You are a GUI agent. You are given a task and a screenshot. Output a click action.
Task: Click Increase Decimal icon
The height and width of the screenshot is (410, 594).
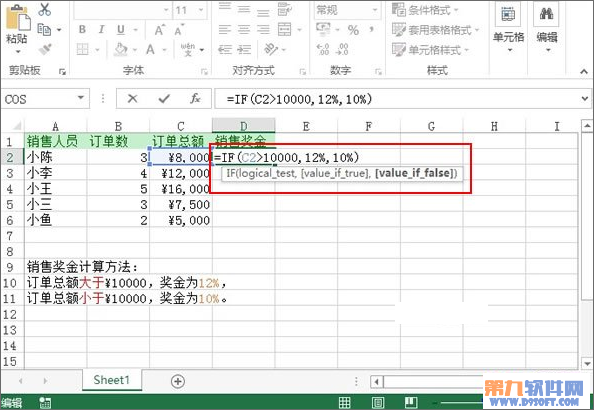[323, 49]
